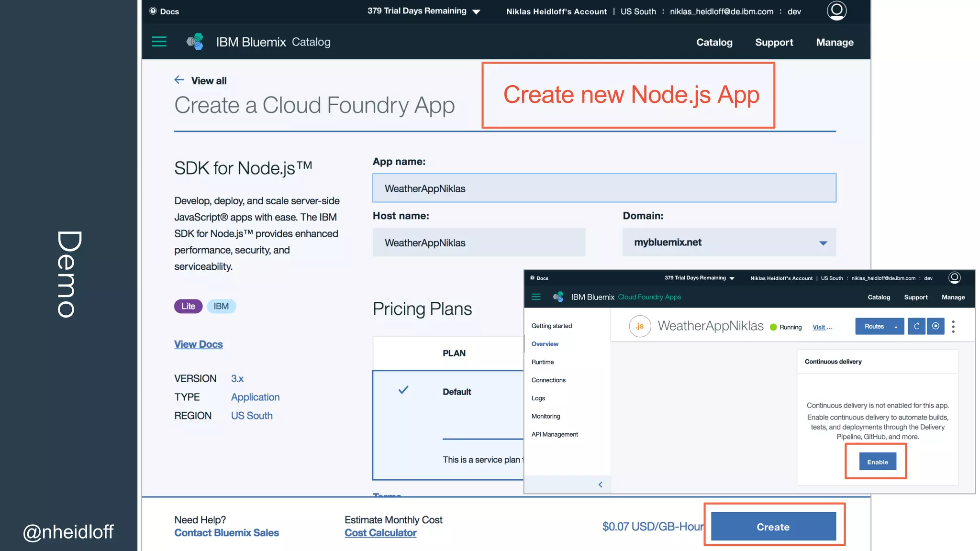Click the IBM Bluemix logo in Catalog header

tap(195, 42)
